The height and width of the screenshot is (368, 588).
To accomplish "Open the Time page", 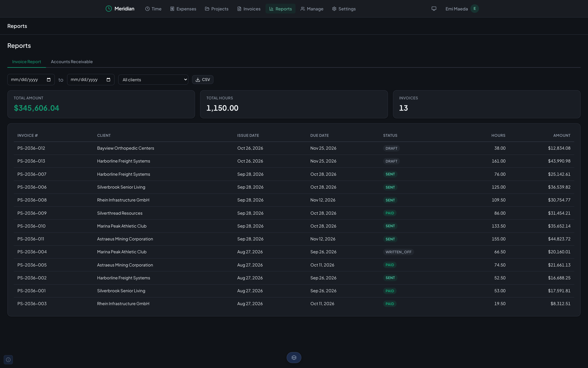I will 153,9.
